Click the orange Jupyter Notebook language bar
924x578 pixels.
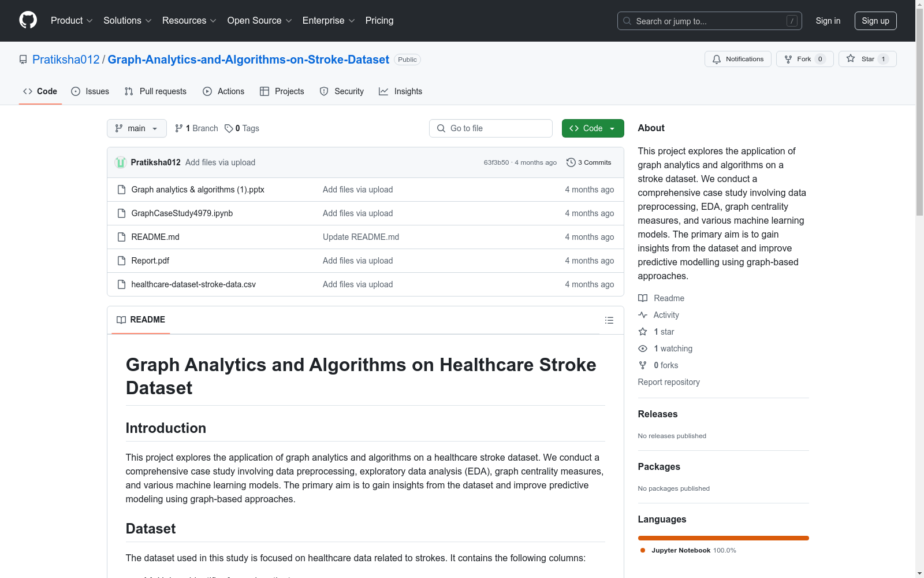click(x=724, y=538)
